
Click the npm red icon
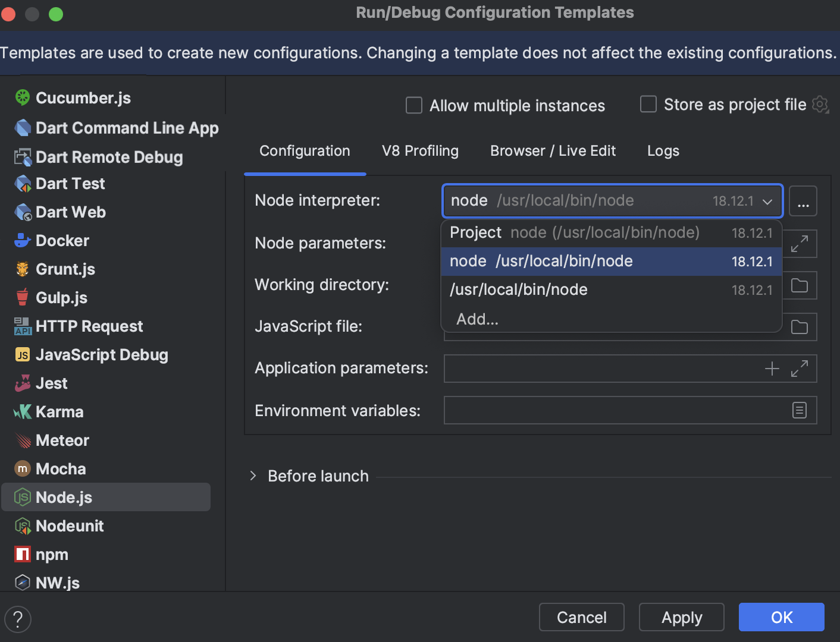tap(23, 555)
